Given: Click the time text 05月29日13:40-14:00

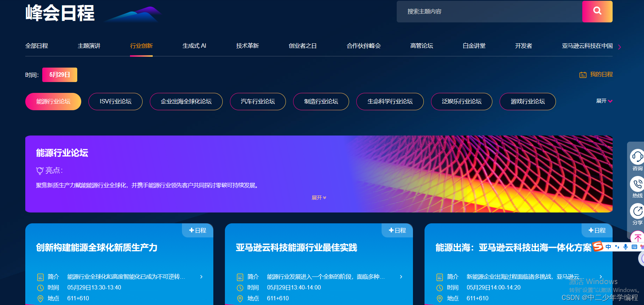Looking at the screenshot, I should (294, 288).
